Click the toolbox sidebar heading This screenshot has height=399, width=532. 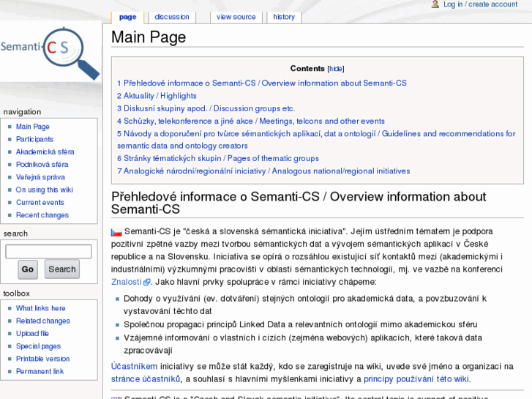(x=16, y=294)
